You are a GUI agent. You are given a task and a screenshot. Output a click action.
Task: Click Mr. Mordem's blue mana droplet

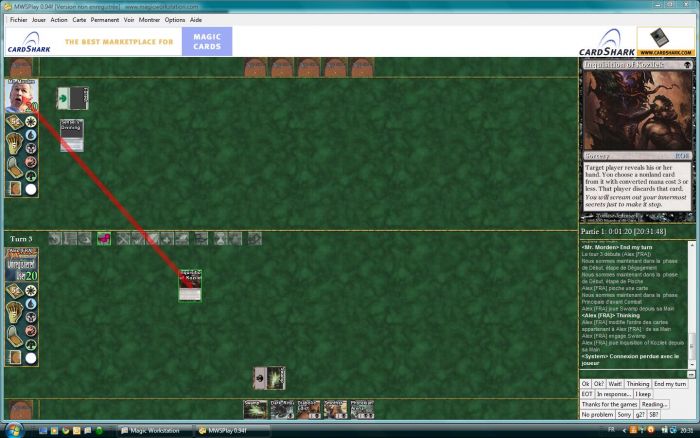pyautogui.click(x=31, y=135)
